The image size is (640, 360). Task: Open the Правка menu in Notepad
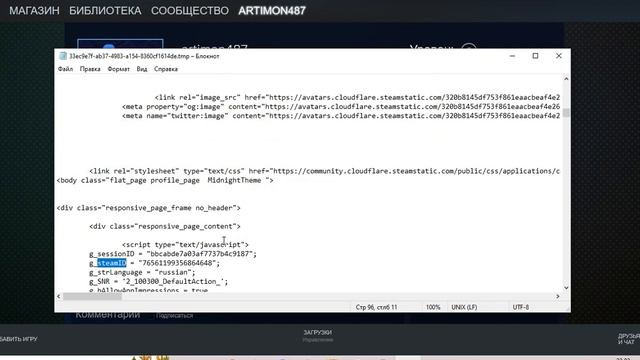pyautogui.click(x=90, y=69)
